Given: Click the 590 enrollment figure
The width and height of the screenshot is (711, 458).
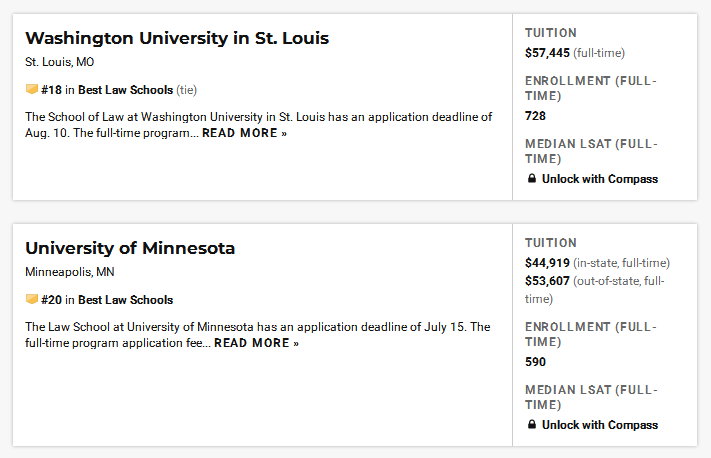Looking at the screenshot, I should tap(536, 362).
